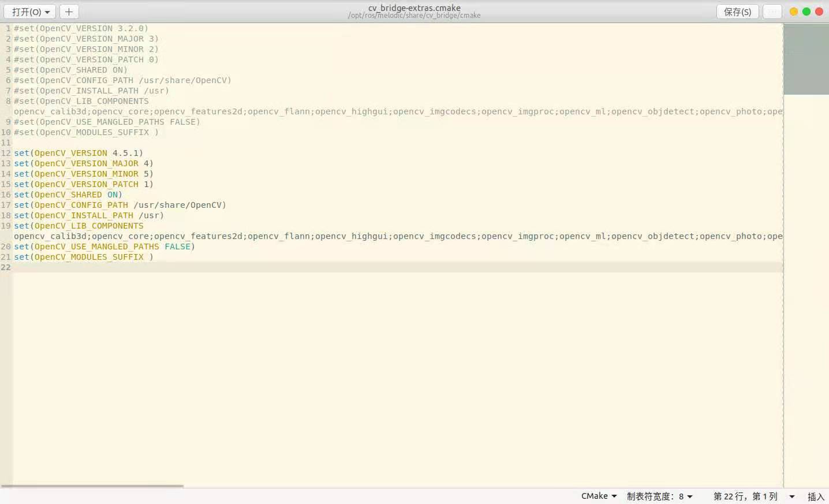Viewport: 829px width, 504px height.
Task: Click the title cv_bridge-extras.cmake in the header
Action: click(415, 8)
